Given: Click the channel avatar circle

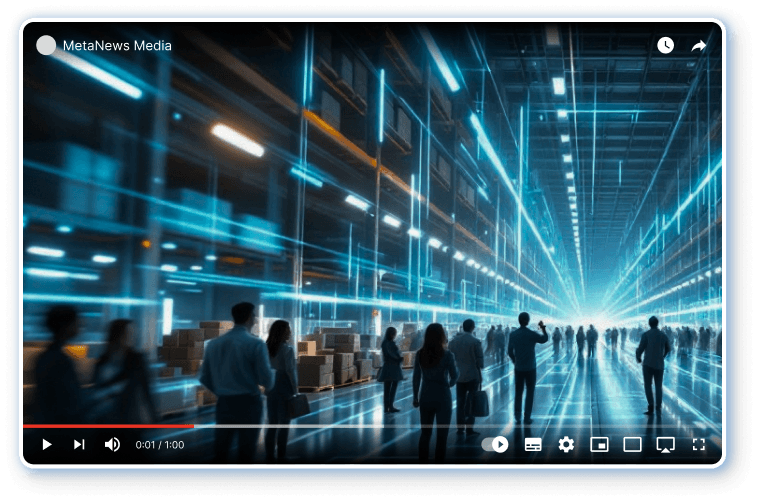Looking at the screenshot, I should (46, 45).
